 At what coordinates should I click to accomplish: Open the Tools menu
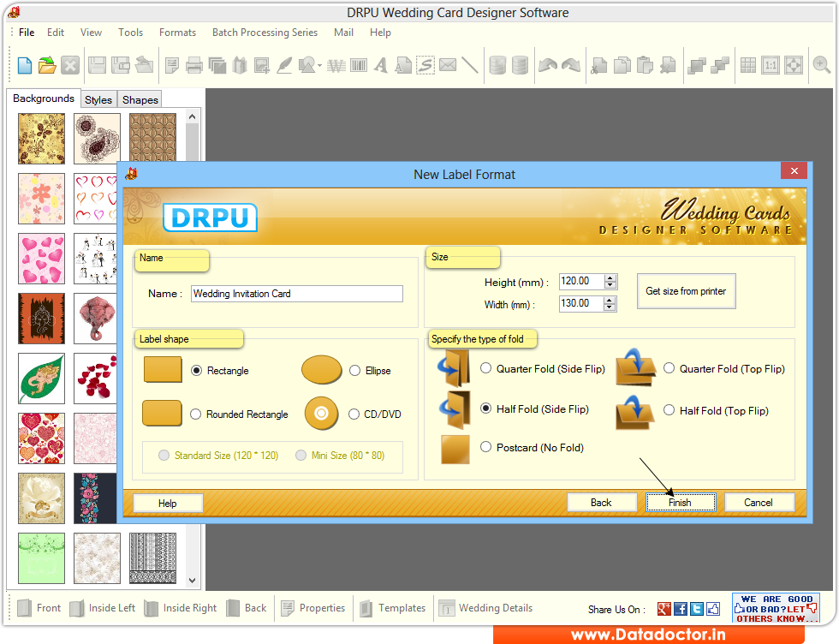130,33
